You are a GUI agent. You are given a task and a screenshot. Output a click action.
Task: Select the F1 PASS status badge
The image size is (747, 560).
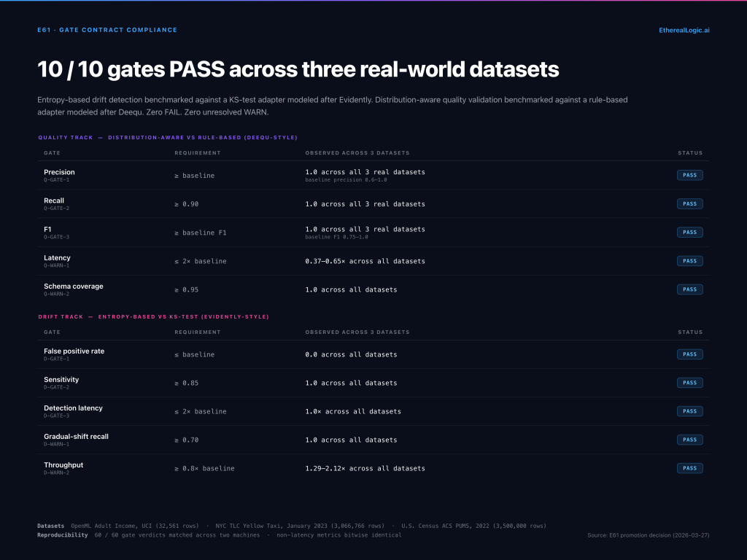(689, 232)
